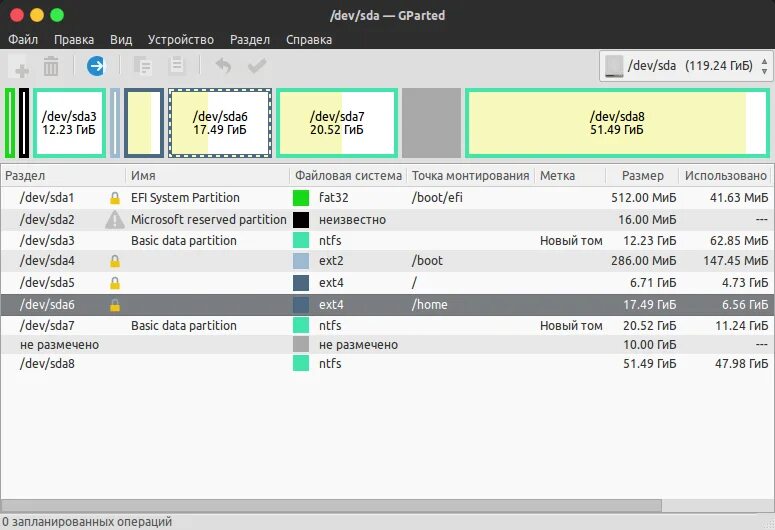This screenshot has height=530, width=775.
Task: Select /dev/sda7 block in the disk map
Action: pyautogui.click(x=337, y=123)
